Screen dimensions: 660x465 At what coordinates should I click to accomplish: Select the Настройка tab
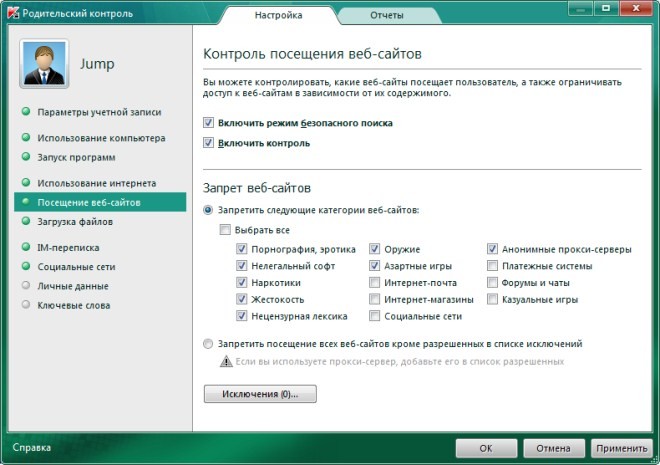coord(277,15)
